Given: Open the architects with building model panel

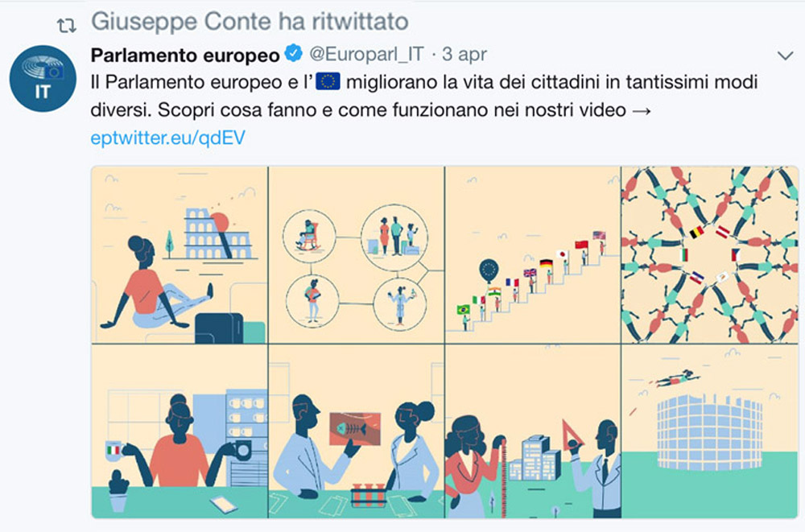Looking at the screenshot, I should coord(533,431).
